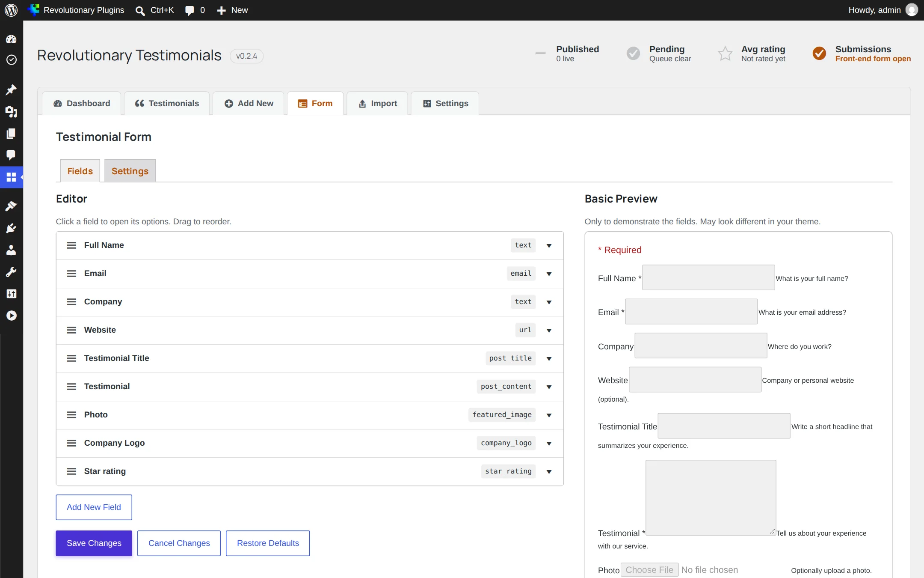
Task: Click Cancel Changes
Action: pyautogui.click(x=179, y=543)
